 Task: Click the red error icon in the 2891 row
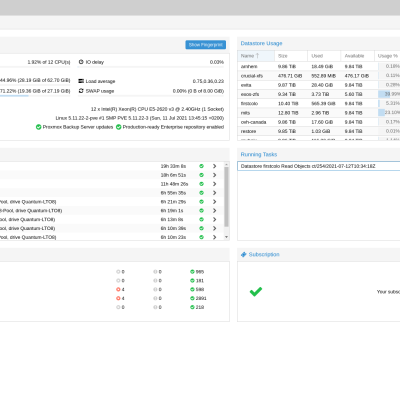[118, 298]
